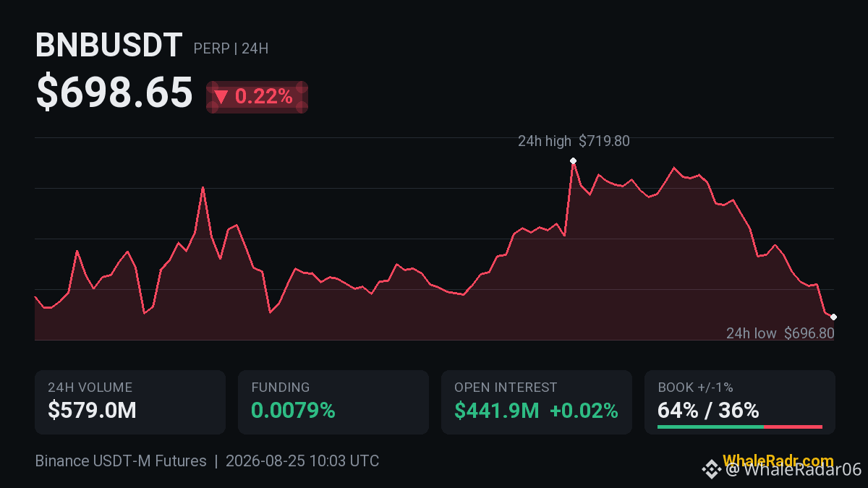868x488 pixels.
Task: Click the 24h high $719.80 label
Action: tap(574, 142)
